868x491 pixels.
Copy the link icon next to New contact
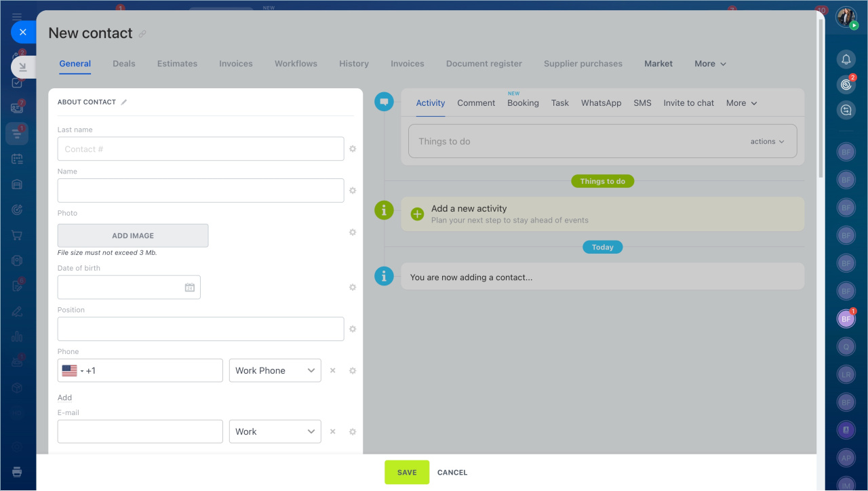coord(142,34)
